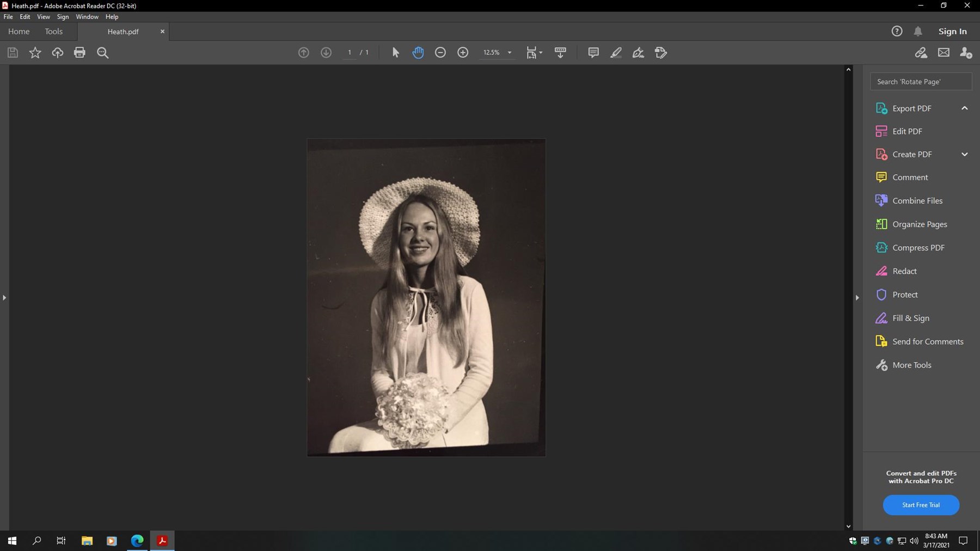This screenshot has width=980, height=551.
Task: Activate the Hand pan tool
Action: coord(418,53)
